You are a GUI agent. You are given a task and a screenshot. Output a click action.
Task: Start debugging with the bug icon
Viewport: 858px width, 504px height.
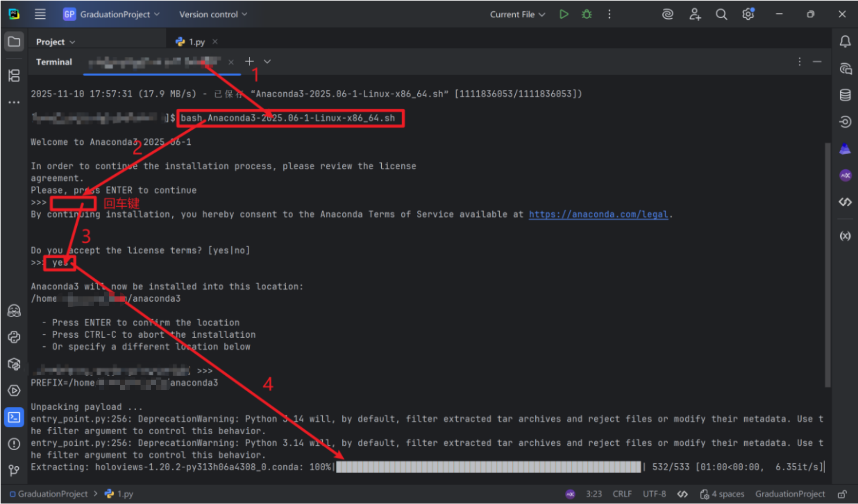[x=586, y=14]
